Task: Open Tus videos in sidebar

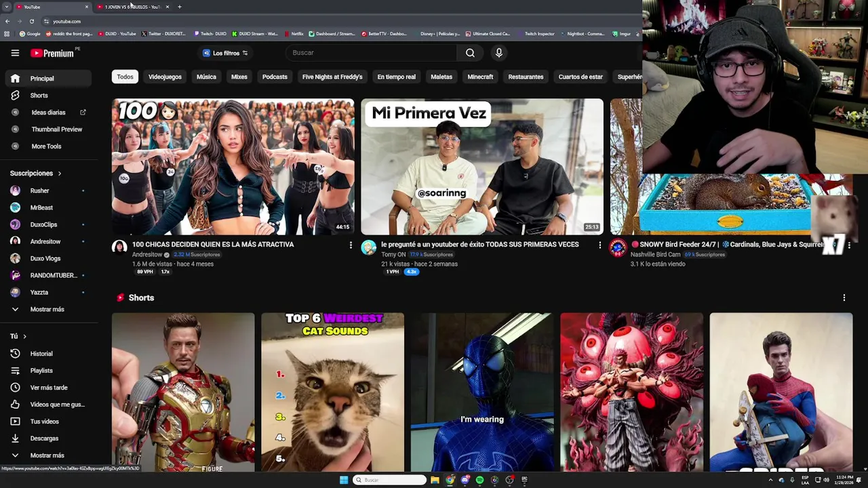Action: click(x=47, y=422)
